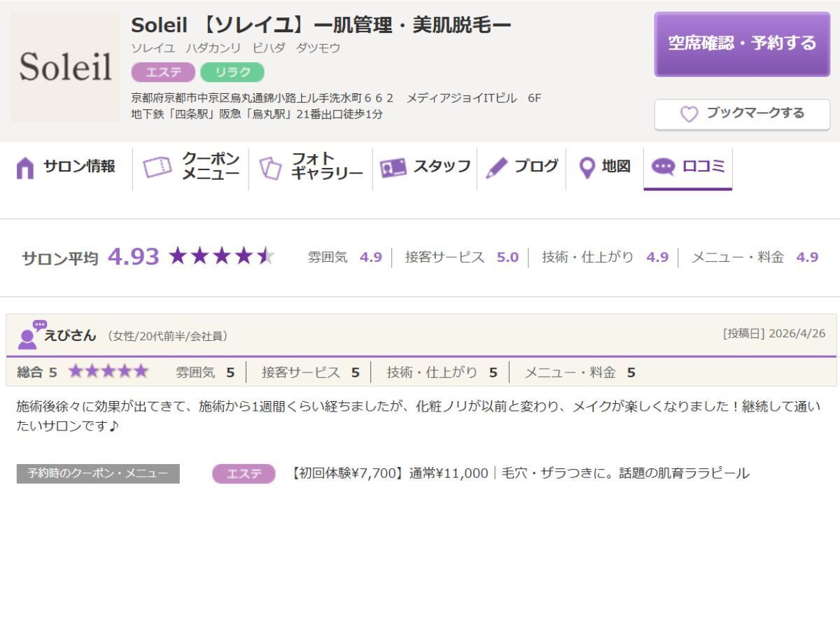Click the reviewer details 女性/20代前半/会社員
The height and width of the screenshot is (630, 840).
click(x=168, y=336)
